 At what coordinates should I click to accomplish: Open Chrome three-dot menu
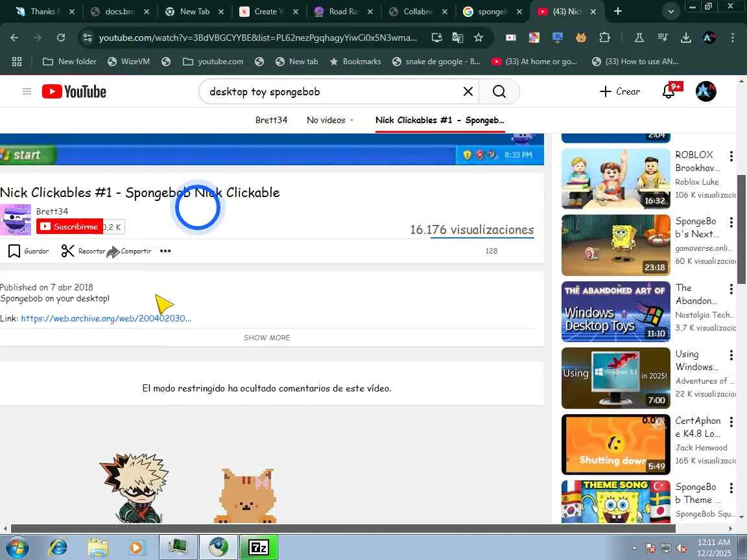[732, 38]
